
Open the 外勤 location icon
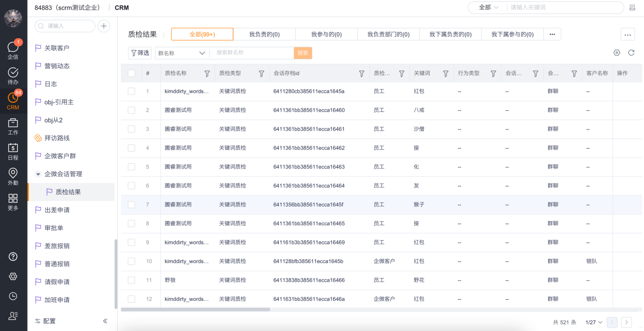click(13, 176)
